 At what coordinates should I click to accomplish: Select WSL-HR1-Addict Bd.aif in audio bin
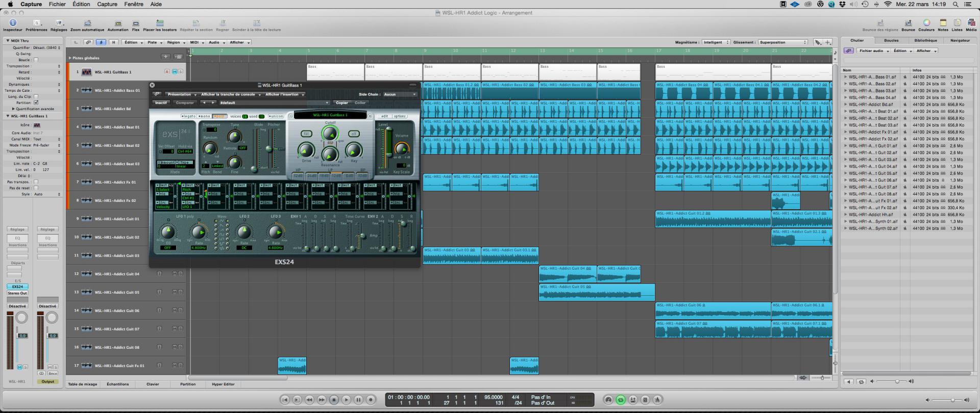click(x=871, y=105)
